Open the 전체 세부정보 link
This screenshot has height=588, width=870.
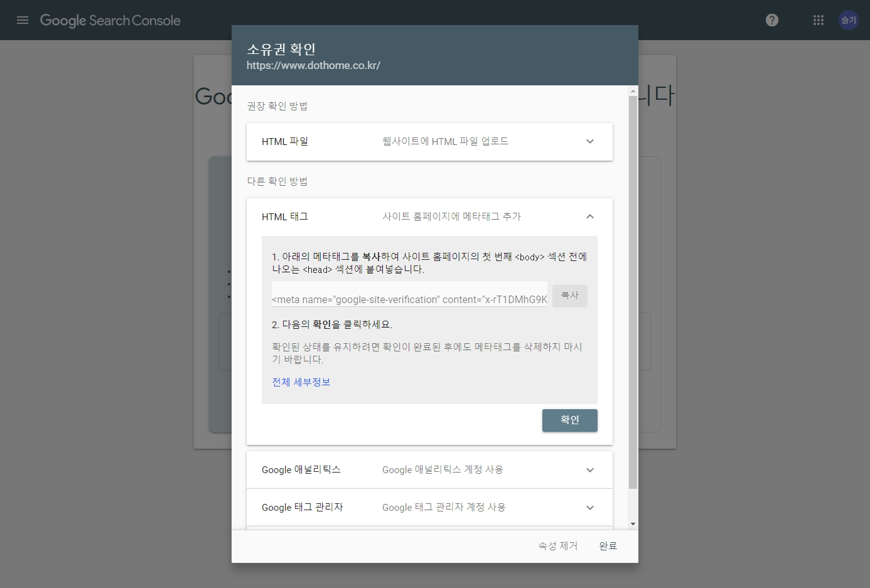(x=301, y=382)
